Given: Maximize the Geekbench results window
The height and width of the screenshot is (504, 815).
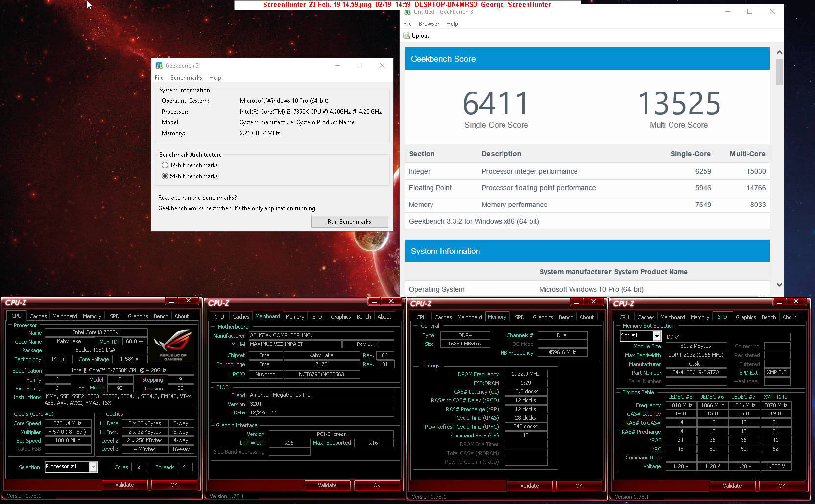Looking at the screenshot, I should [x=750, y=11].
